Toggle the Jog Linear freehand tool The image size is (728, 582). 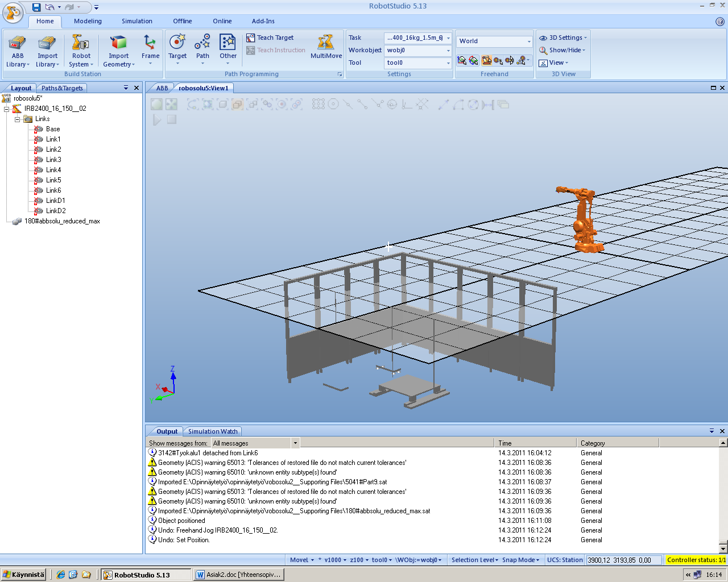tap(498, 60)
